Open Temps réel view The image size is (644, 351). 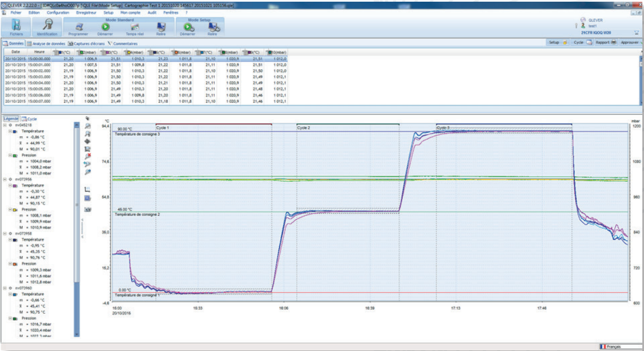pyautogui.click(x=134, y=27)
